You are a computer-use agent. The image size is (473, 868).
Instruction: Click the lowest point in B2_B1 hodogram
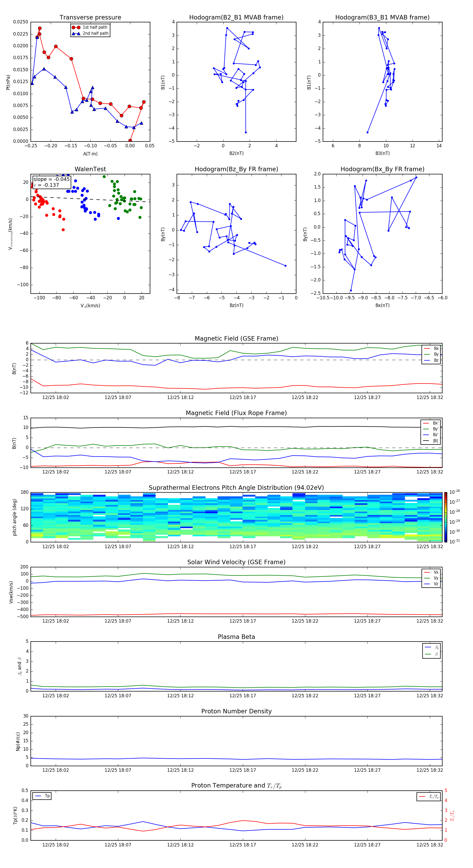point(246,132)
